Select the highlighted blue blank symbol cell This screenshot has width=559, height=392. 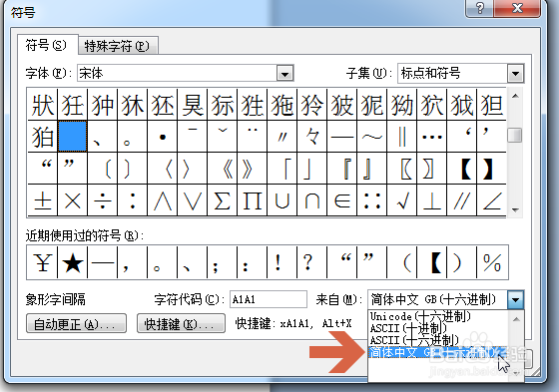[x=72, y=136]
